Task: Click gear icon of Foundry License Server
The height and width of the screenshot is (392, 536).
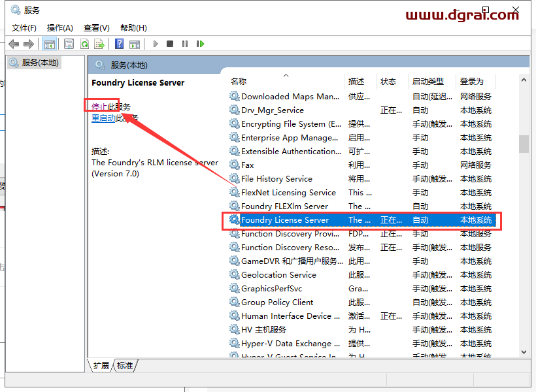Action: pyautogui.click(x=235, y=220)
